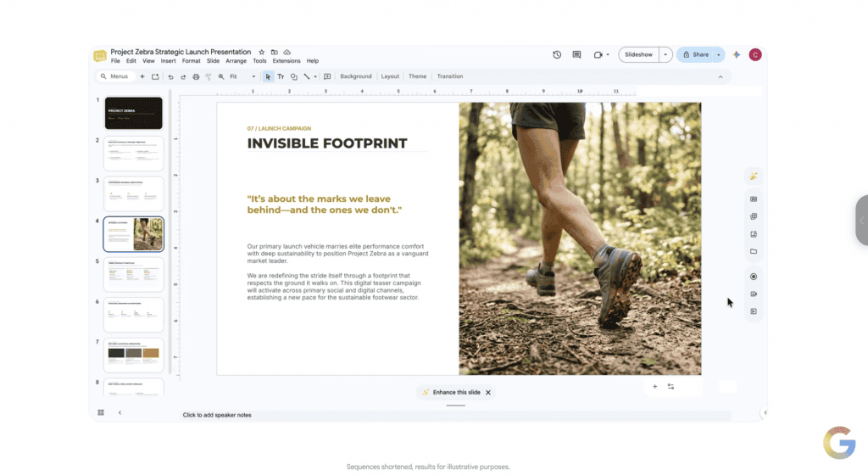The height and width of the screenshot is (476, 868).
Task: Add a new slide with plus icon
Action: coord(142,76)
